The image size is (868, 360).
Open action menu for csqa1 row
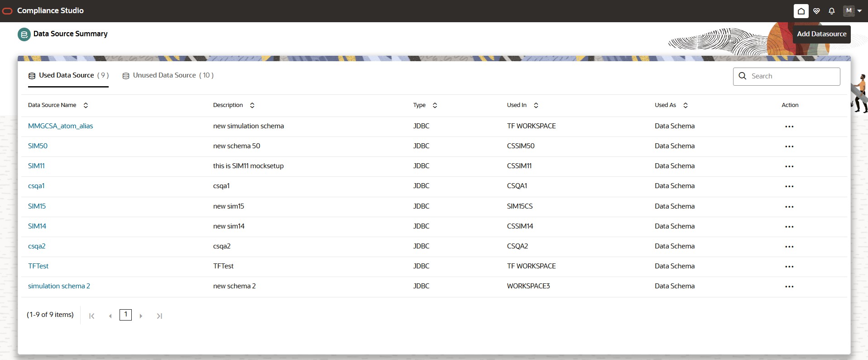(x=789, y=186)
